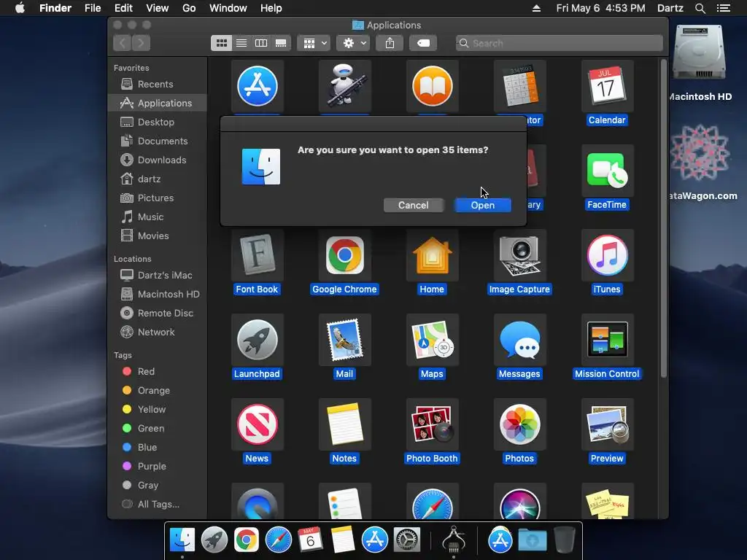Select the Google Chrome app icon
The width and height of the screenshot is (747, 560).
pos(345,255)
